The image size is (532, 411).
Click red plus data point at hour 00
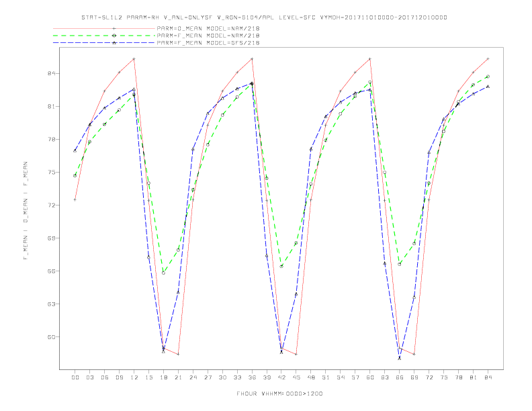[75, 199]
